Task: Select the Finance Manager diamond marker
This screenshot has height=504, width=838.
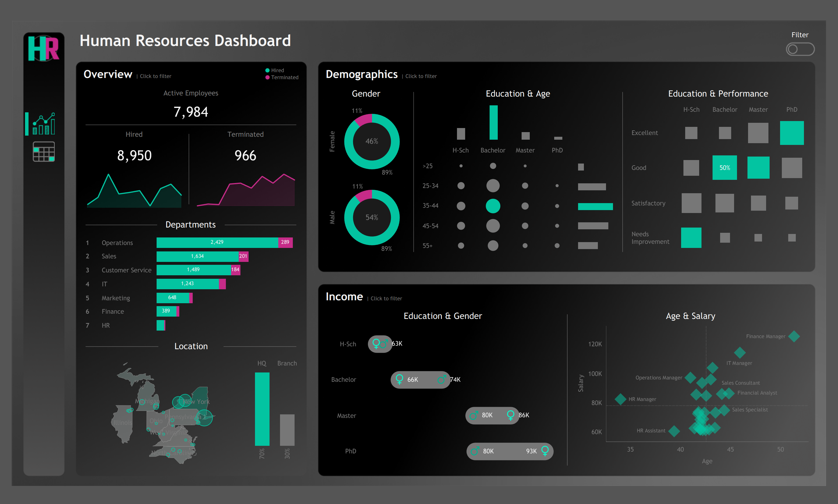Action: [794, 336]
